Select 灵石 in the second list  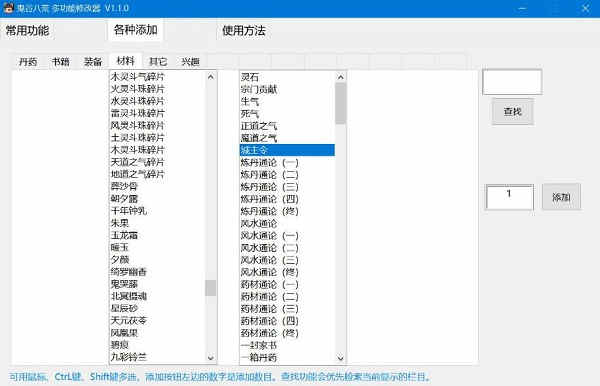pos(249,77)
